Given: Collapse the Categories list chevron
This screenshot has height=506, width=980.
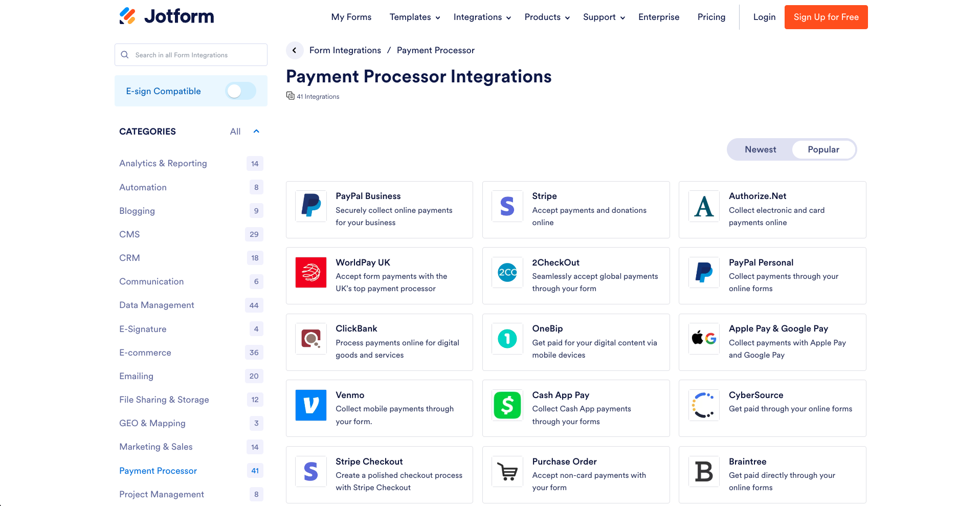Looking at the screenshot, I should pos(256,131).
